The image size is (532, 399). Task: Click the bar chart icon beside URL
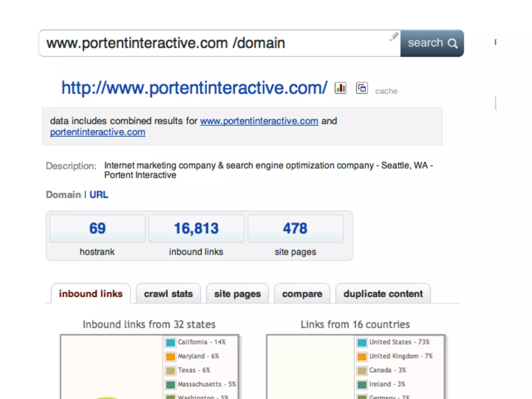(340, 88)
